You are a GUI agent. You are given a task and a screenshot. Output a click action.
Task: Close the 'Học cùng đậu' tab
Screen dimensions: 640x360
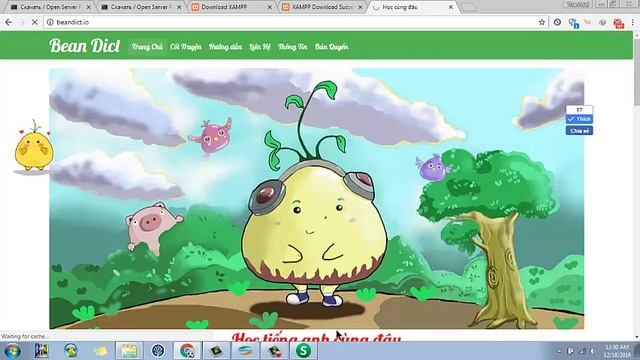(451, 7)
